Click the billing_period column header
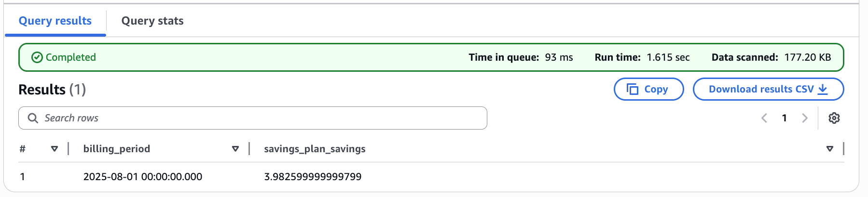868x197 pixels. coord(117,149)
